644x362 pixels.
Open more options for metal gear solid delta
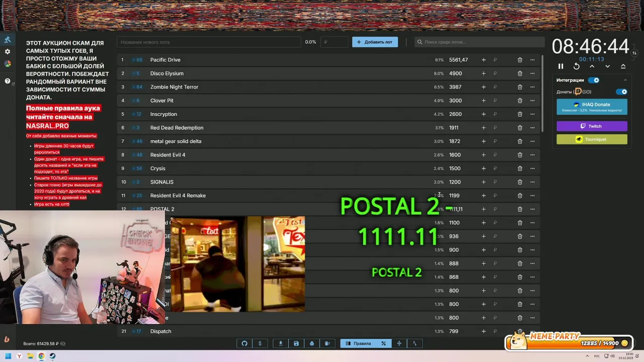(x=532, y=141)
